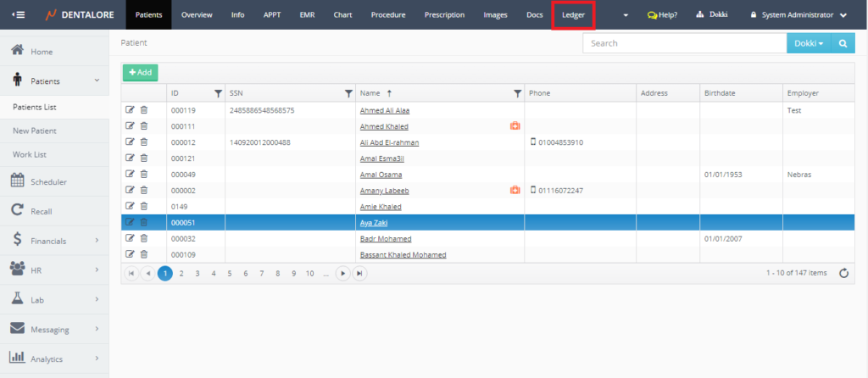Click the magnifier search button
The image size is (868, 378).
tap(843, 43)
